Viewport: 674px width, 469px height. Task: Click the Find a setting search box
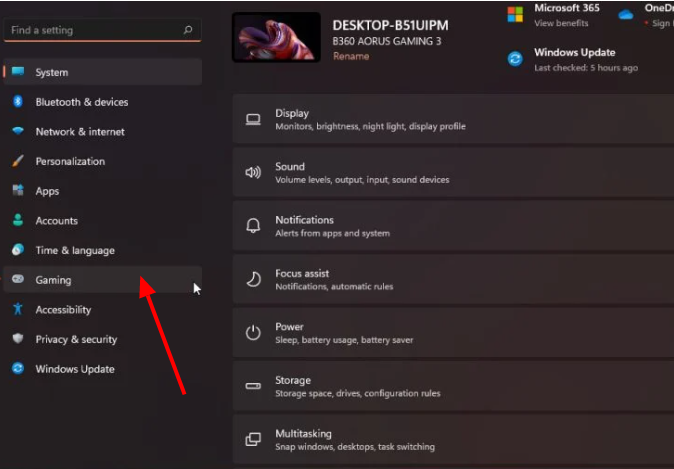(102, 30)
